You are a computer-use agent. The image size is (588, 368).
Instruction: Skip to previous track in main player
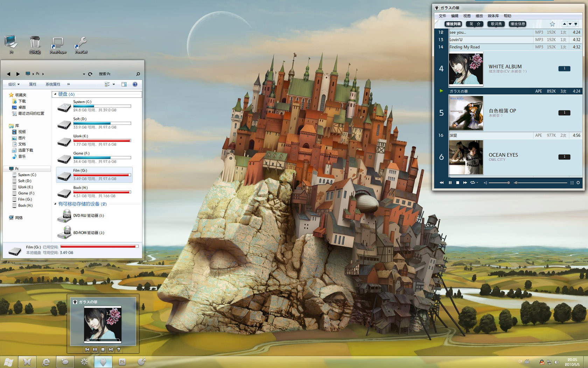pos(442,183)
